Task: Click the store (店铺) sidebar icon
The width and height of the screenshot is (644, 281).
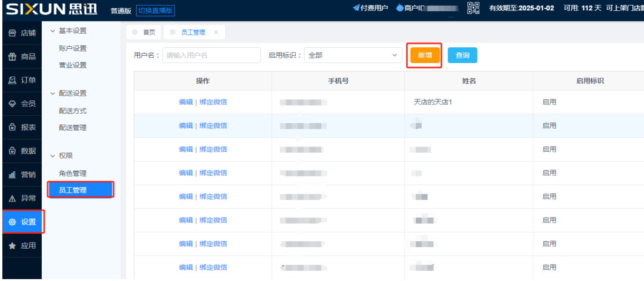Action: pyautogui.click(x=13, y=33)
